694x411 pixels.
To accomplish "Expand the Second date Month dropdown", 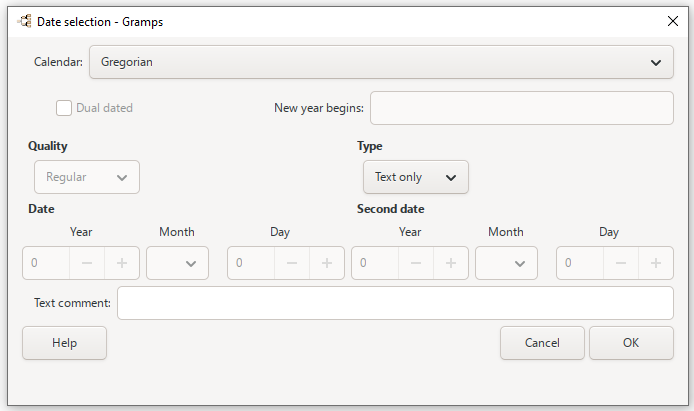I will 506,263.
